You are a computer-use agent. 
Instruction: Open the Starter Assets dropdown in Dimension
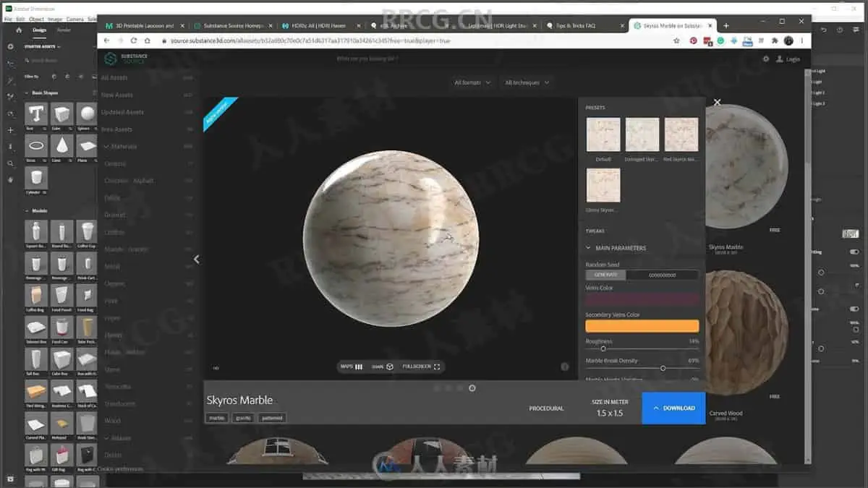[x=43, y=46]
